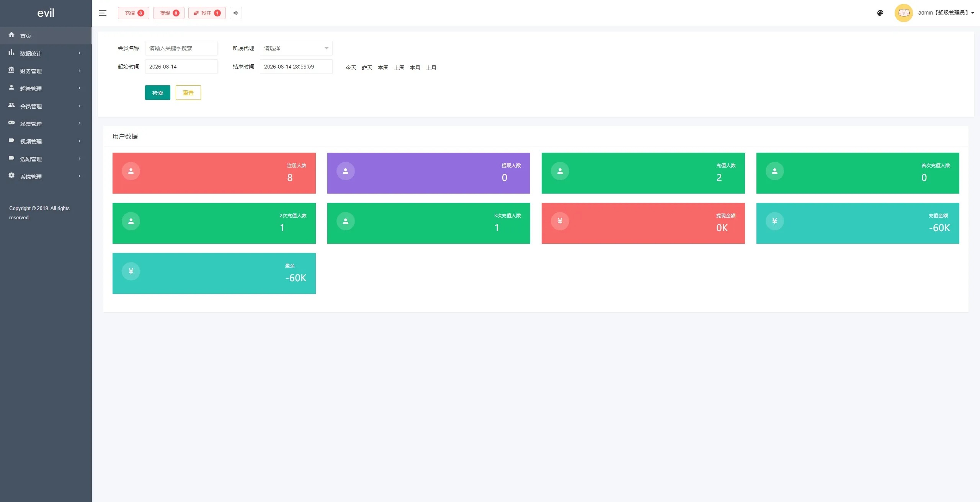980x502 pixels.
Task: Collapse sidebar with hamburger menu icon
Action: pyautogui.click(x=102, y=13)
